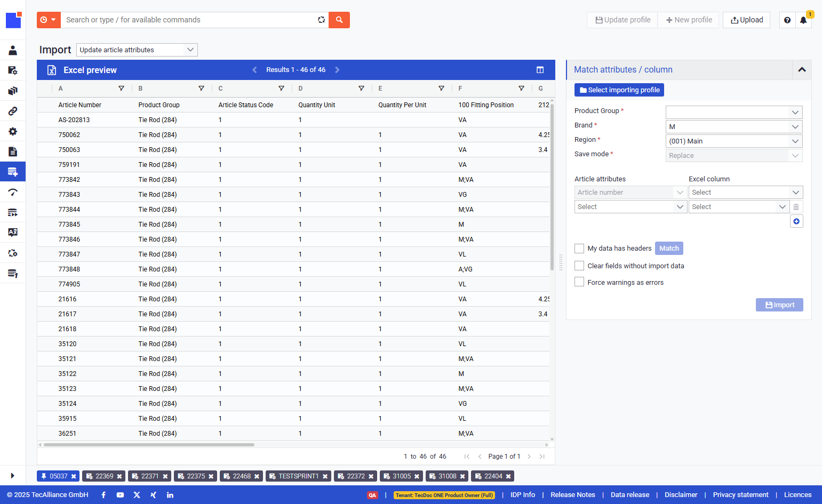
Task: Enable My data has headers checkbox
Action: [579, 249]
